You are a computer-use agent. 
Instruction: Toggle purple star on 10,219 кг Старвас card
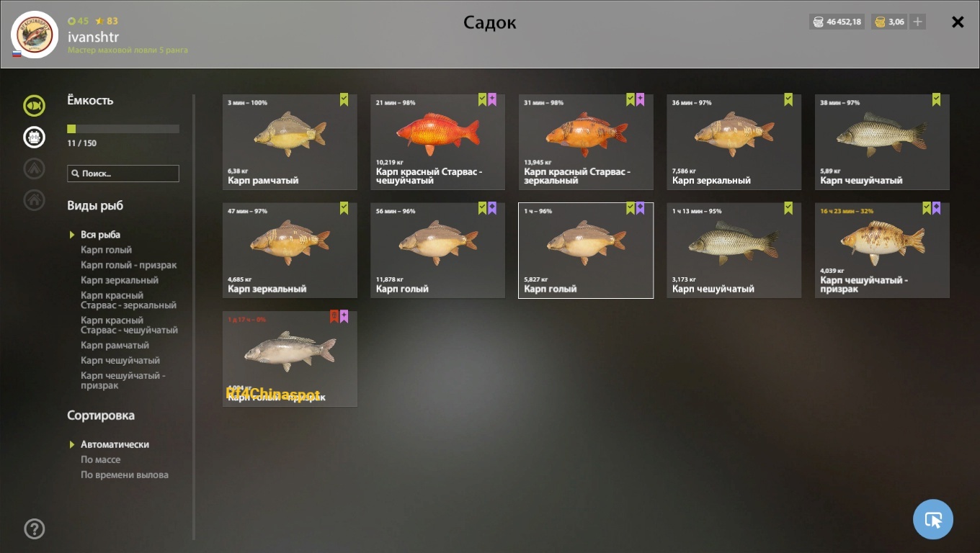[492, 99]
